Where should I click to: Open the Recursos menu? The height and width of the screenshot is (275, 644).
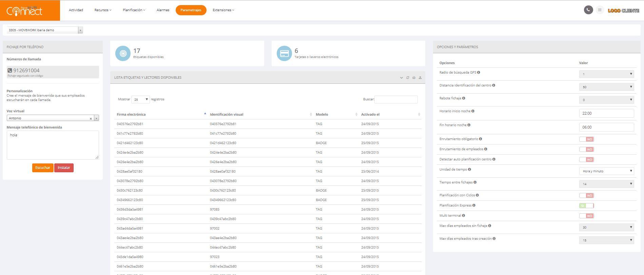(x=103, y=10)
